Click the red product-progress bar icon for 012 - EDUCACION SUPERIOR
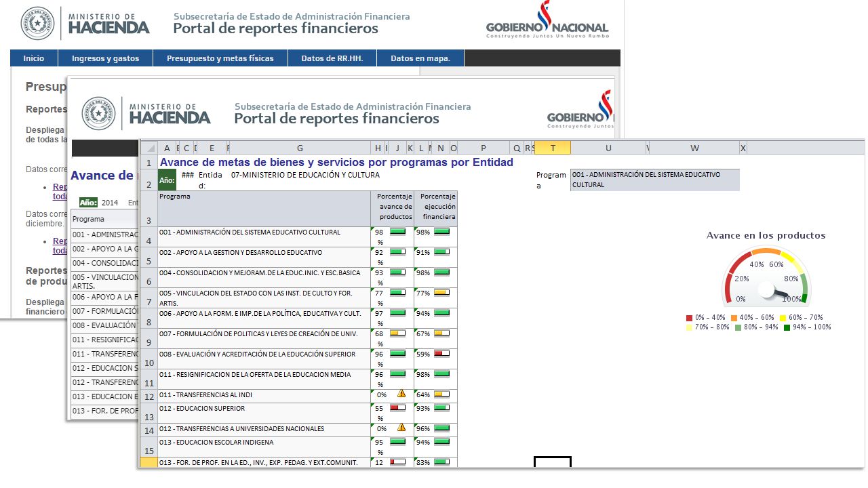The image size is (868, 488). point(397,408)
